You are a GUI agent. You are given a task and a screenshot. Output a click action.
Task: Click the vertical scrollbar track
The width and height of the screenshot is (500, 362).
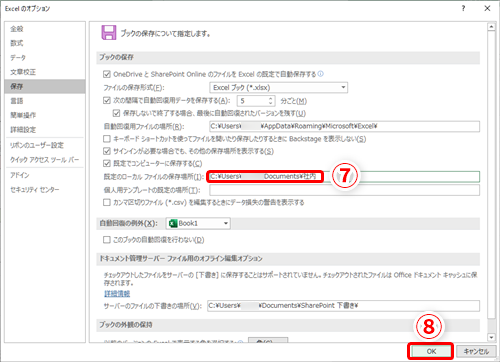[491, 325]
